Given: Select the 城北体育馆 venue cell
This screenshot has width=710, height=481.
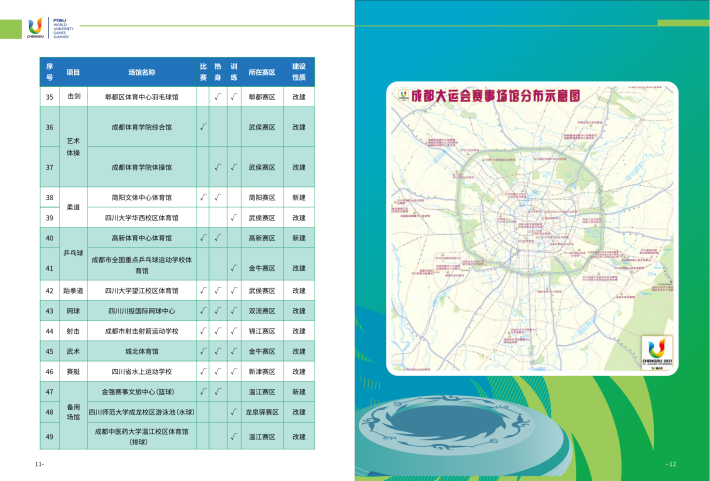Looking at the screenshot, I should [141, 351].
